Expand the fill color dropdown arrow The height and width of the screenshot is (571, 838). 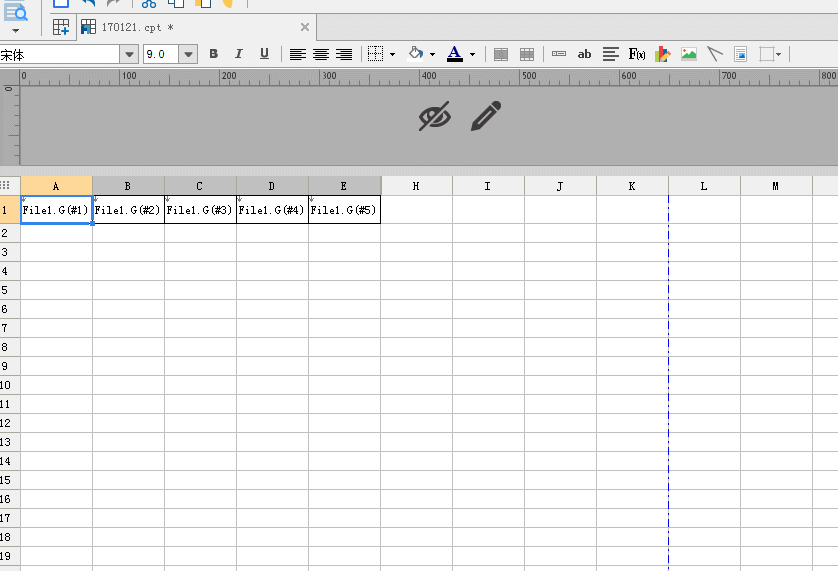point(432,55)
